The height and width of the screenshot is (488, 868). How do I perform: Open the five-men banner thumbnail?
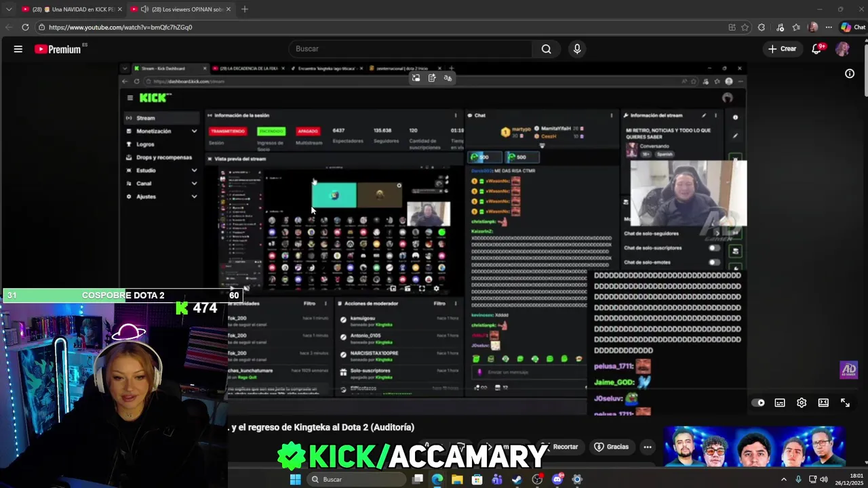coord(754,447)
